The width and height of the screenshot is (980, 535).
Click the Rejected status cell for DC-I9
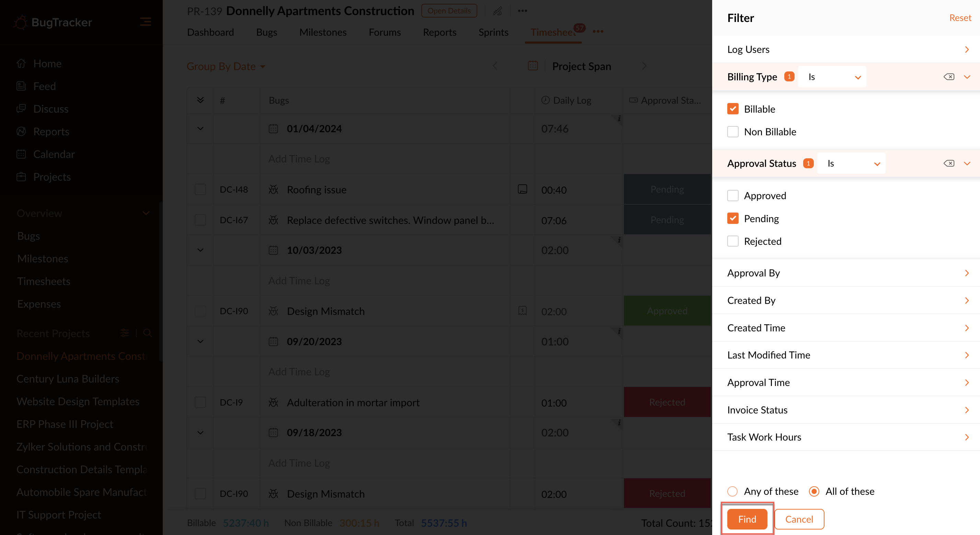(667, 402)
